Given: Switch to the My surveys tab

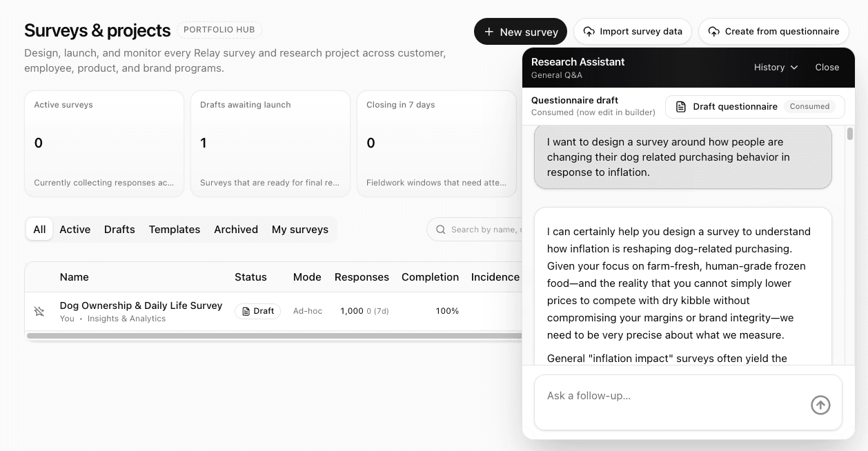Looking at the screenshot, I should 300,229.
